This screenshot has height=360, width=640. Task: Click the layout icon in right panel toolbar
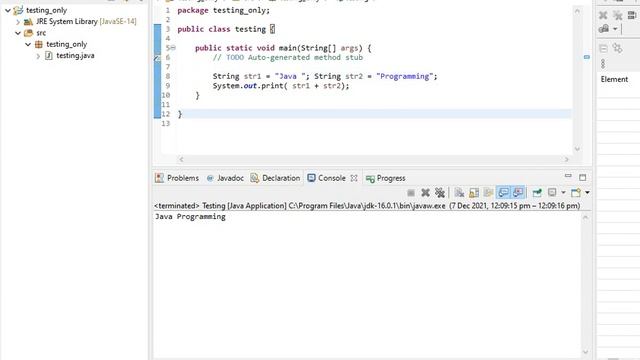click(632, 16)
